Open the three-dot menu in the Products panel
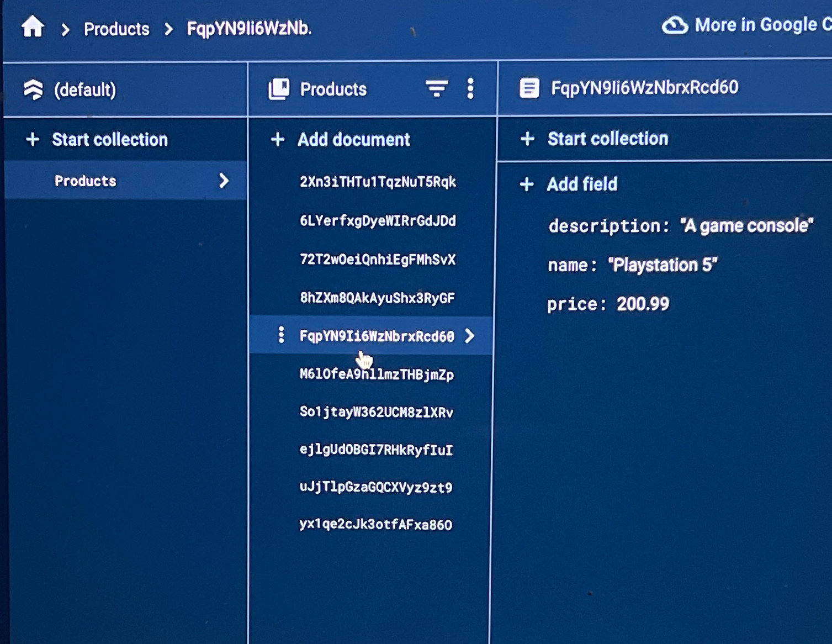The image size is (832, 644). (470, 88)
